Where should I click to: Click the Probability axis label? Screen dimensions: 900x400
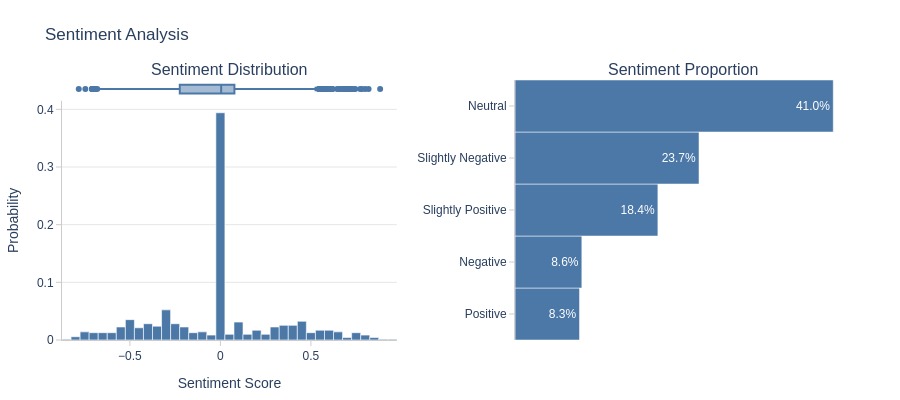pyautogui.click(x=13, y=220)
